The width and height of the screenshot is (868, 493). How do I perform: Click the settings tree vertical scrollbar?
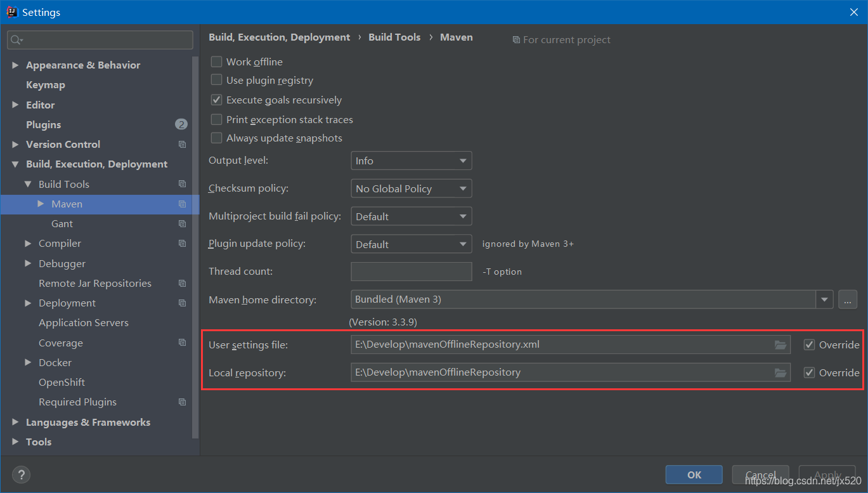pyautogui.click(x=196, y=247)
